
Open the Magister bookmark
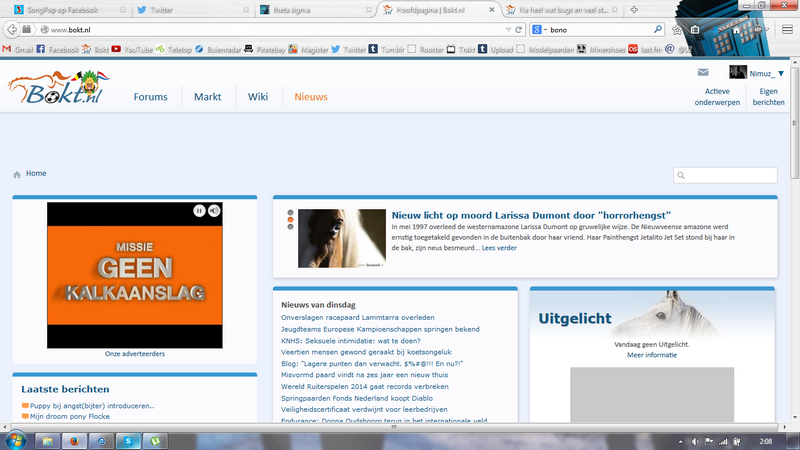coord(309,49)
